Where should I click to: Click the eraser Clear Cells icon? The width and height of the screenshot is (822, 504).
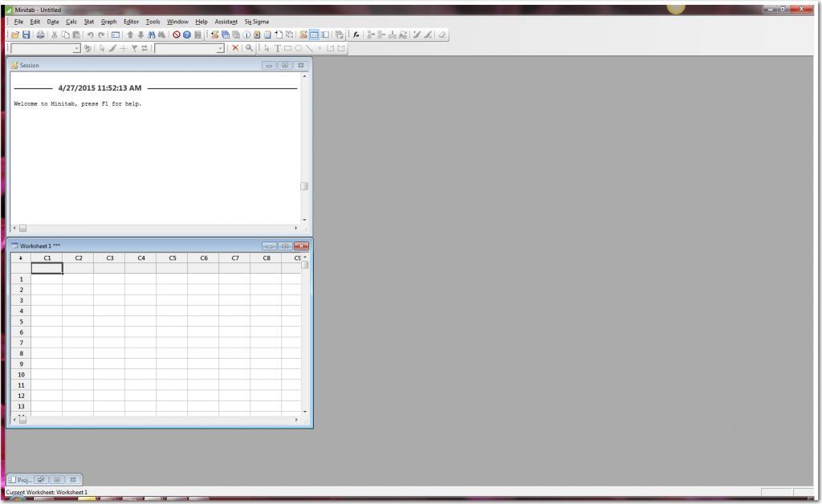[442, 35]
